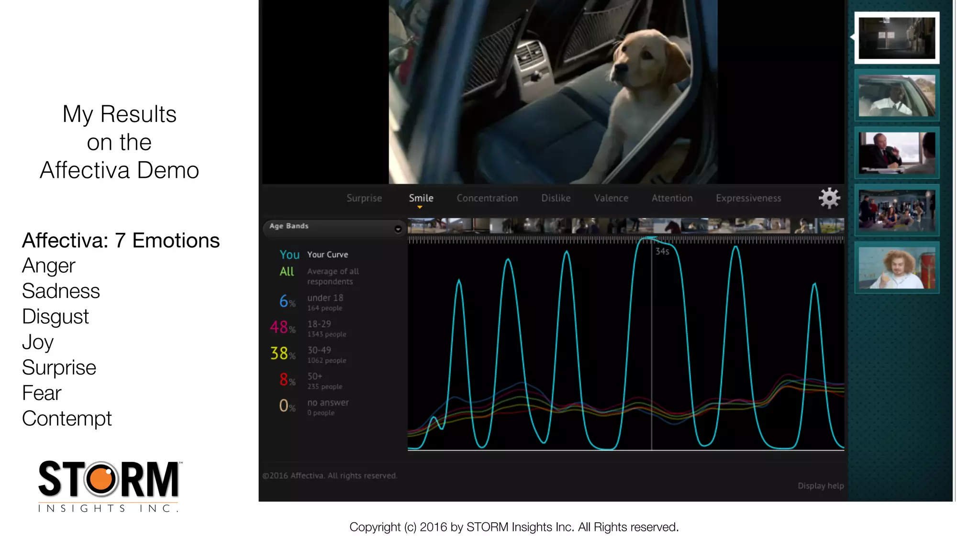Select the dark warehouse video thumbnail

(897, 38)
